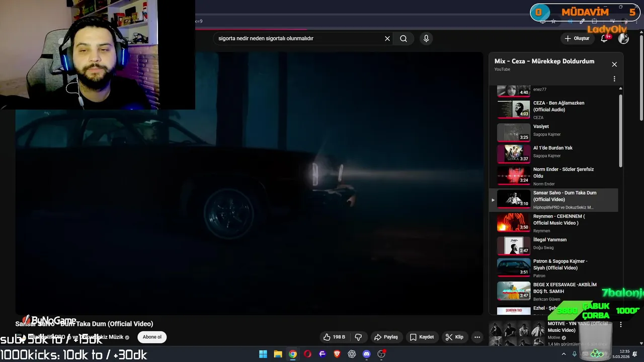Open MOTIVE - YIN YANG video title
The image size is (644, 362).
[578, 327]
